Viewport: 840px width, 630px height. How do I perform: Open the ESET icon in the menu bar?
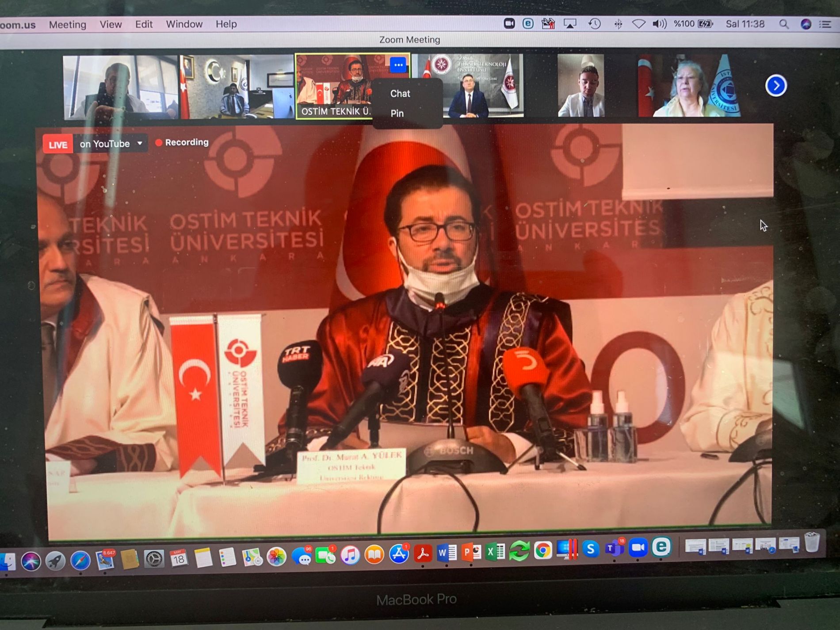pos(528,23)
